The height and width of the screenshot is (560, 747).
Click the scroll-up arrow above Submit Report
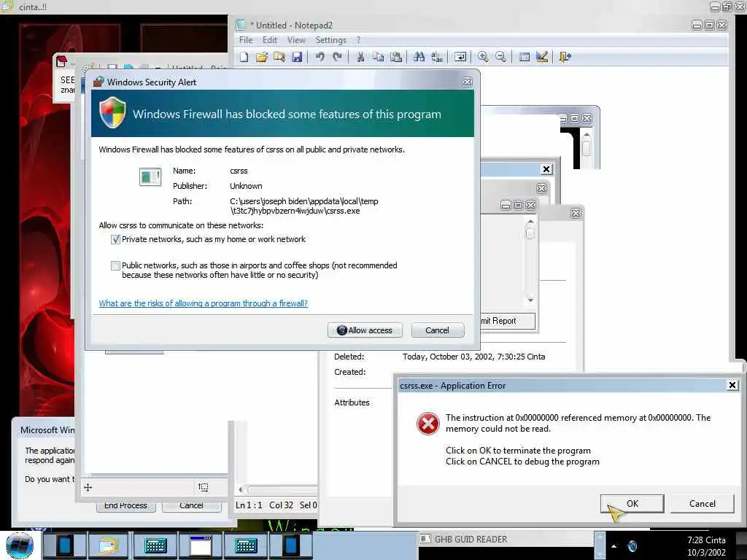[x=530, y=222]
